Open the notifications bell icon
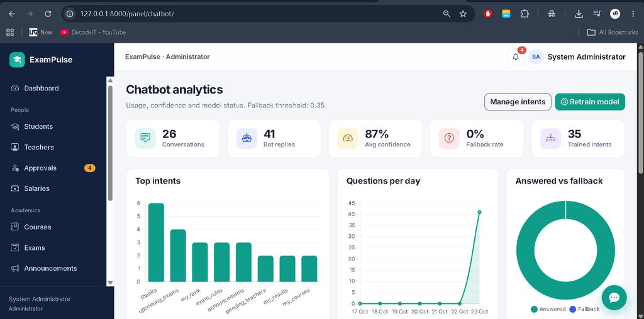The height and width of the screenshot is (319, 644). point(516,57)
